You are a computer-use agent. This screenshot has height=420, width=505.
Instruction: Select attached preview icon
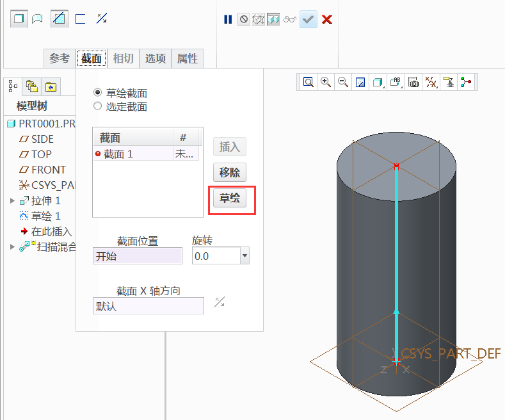point(273,19)
